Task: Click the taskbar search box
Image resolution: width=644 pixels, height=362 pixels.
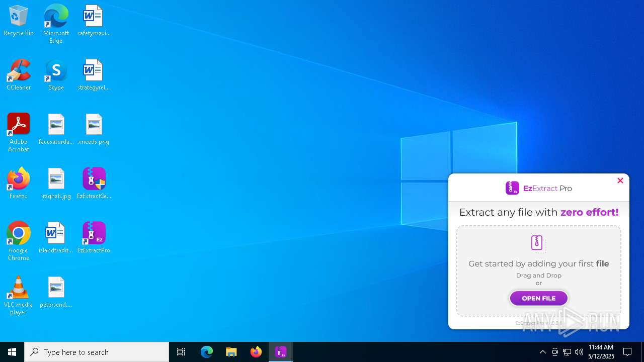Action: (x=97, y=352)
